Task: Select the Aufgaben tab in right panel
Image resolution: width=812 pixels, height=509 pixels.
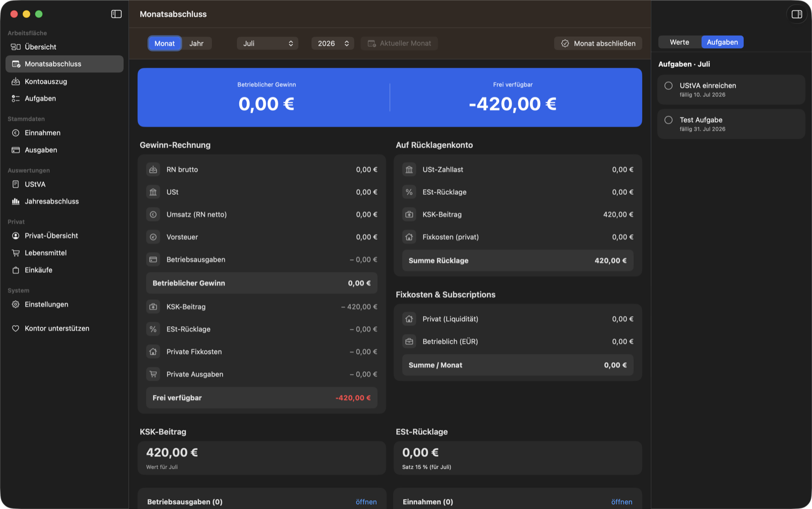Action: click(x=722, y=42)
